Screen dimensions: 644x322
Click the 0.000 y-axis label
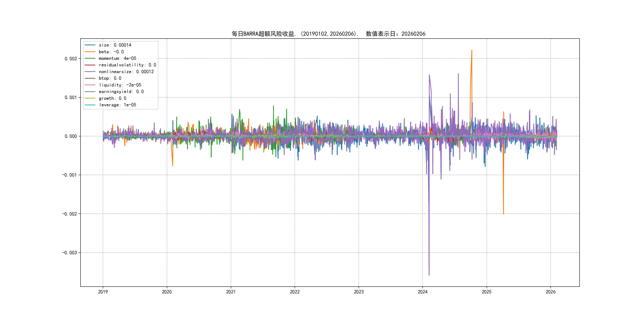pos(71,136)
